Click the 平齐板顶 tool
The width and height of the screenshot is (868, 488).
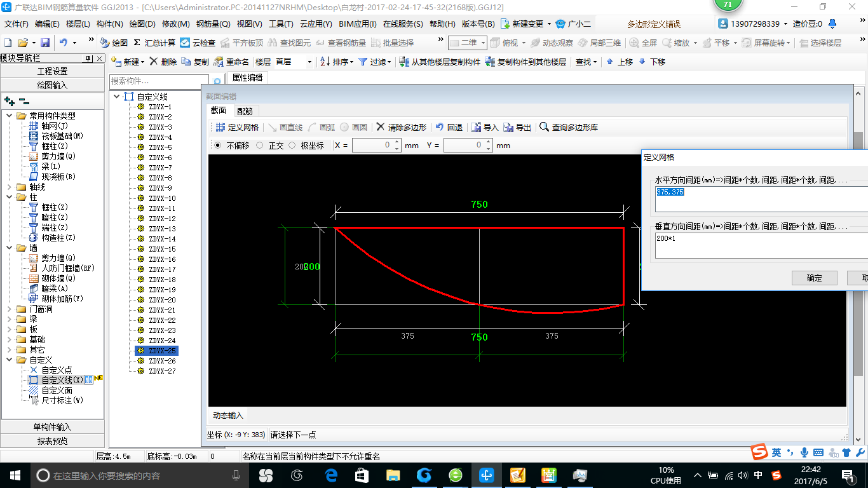(x=242, y=43)
